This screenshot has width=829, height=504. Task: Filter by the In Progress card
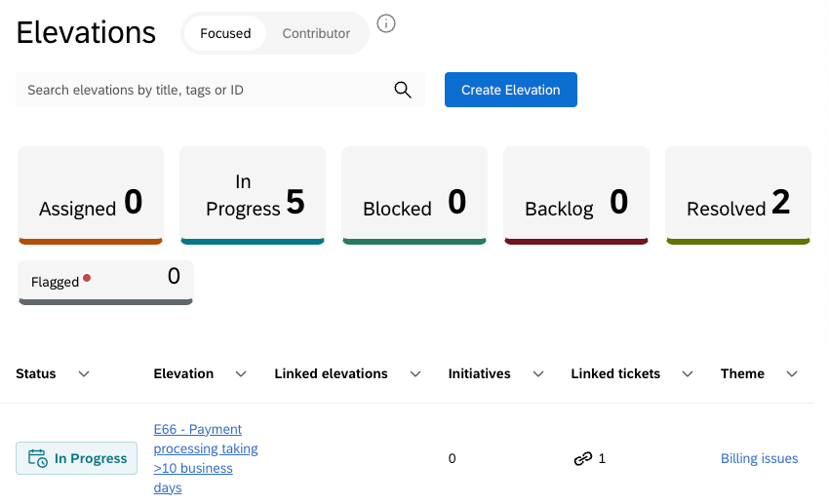pos(252,194)
